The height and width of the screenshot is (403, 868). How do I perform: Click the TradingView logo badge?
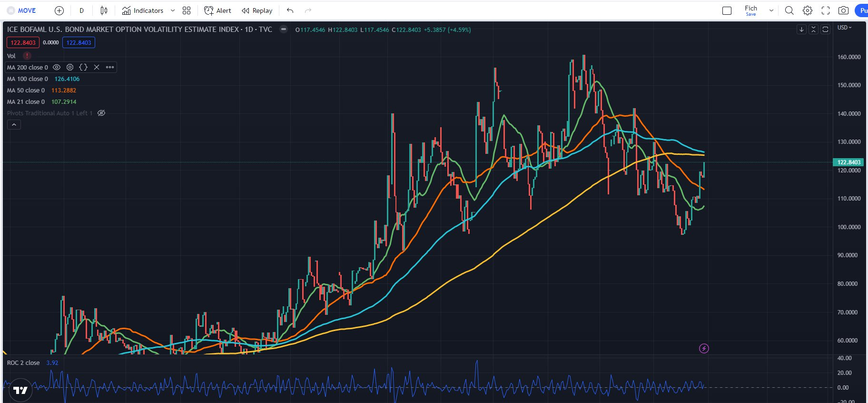(x=20, y=391)
